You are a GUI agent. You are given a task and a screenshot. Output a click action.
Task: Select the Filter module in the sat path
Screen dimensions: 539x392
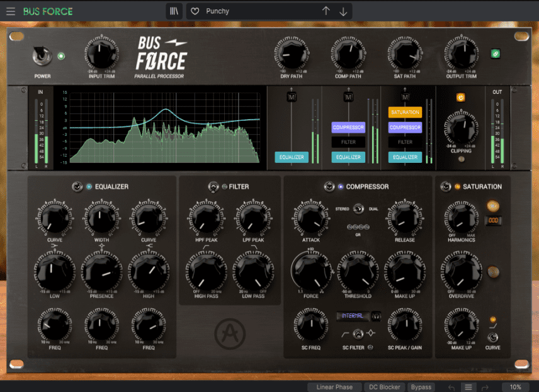tap(405, 142)
